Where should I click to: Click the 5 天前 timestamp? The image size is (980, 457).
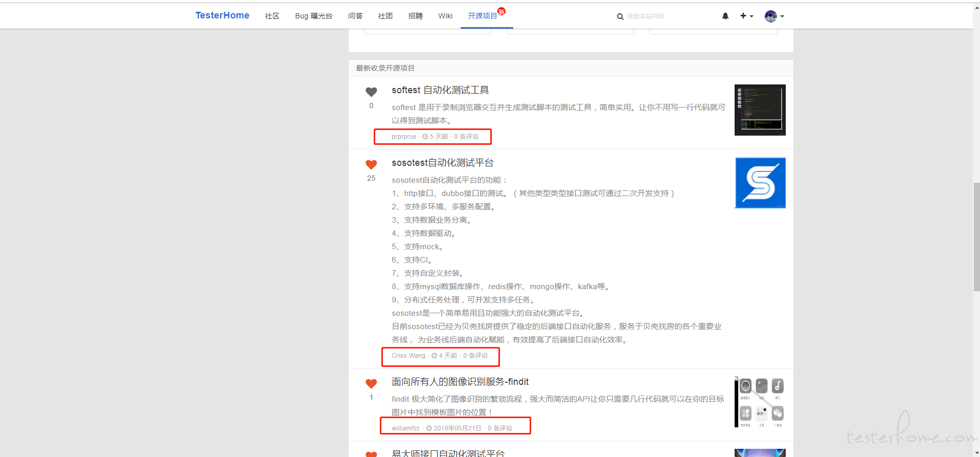tap(439, 137)
